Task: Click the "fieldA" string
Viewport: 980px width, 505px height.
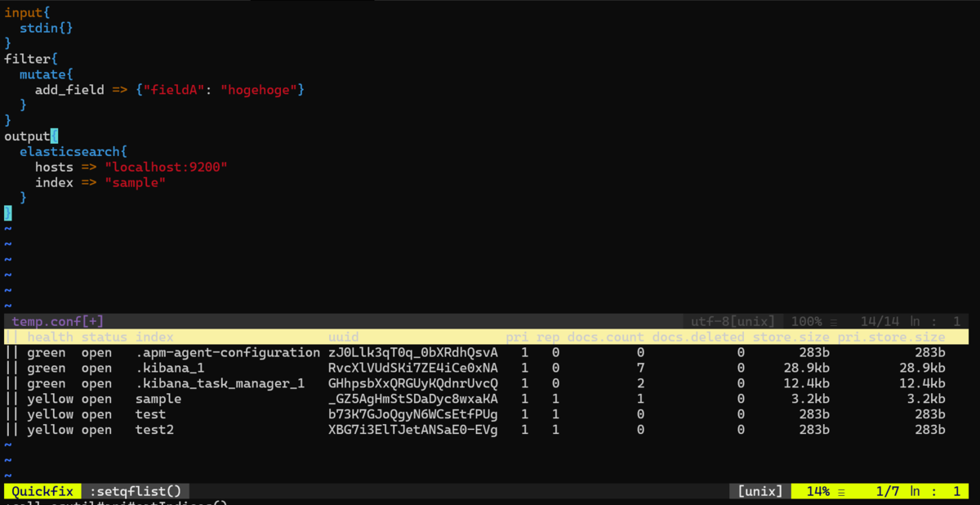Action: pos(174,90)
